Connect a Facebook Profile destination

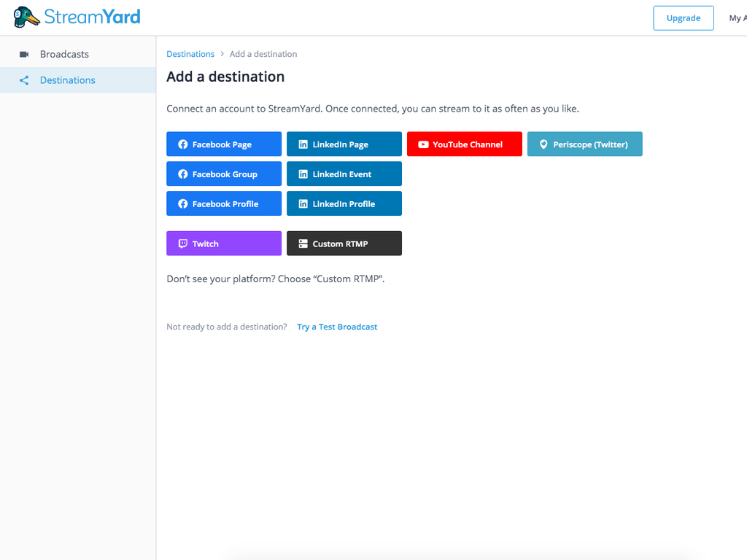[224, 203]
